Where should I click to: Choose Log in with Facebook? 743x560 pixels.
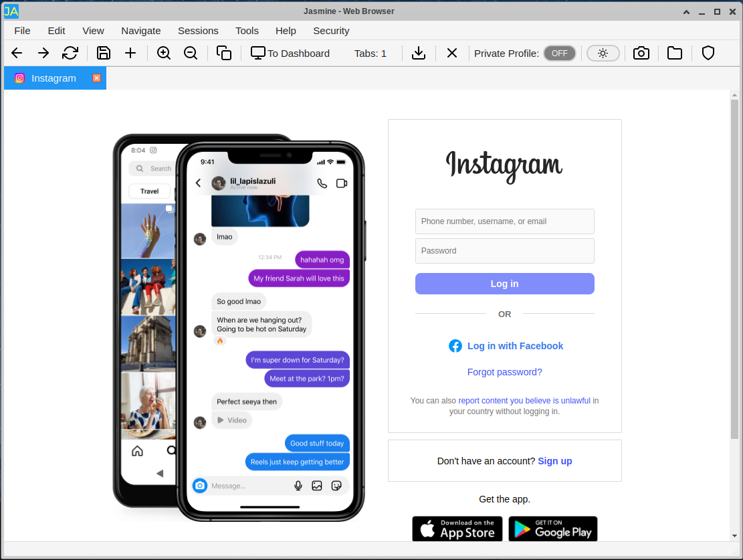(x=506, y=346)
